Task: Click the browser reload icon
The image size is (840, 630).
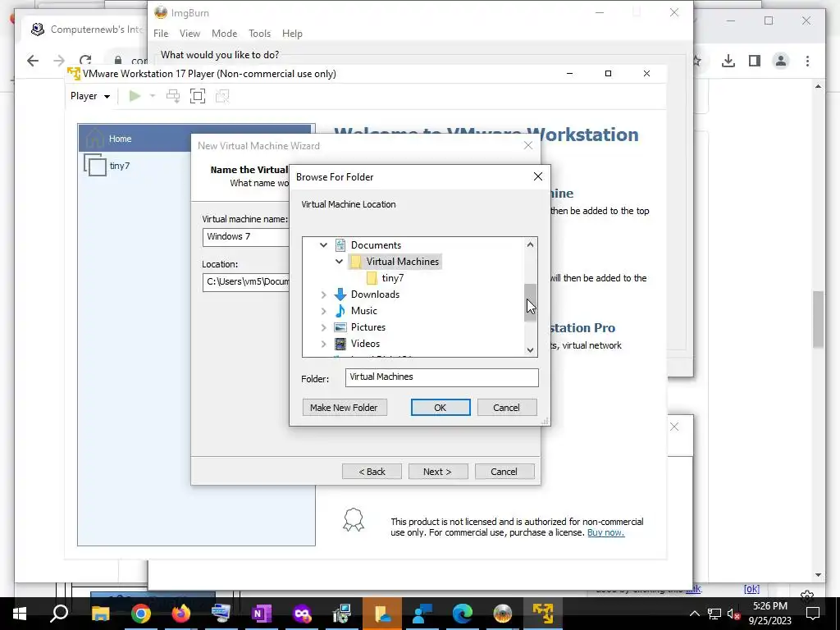Action: 85,61
